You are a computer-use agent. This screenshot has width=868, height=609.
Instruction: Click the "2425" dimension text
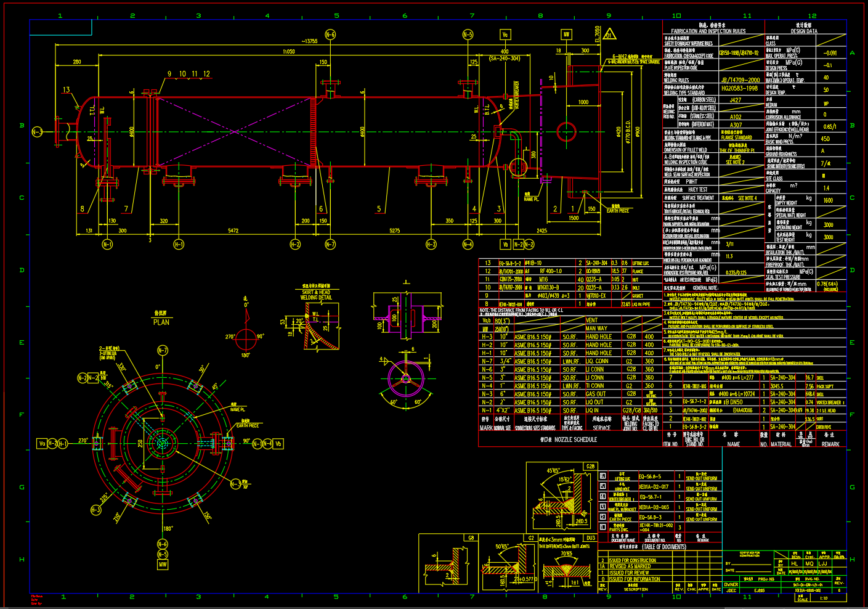(x=541, y=231)
